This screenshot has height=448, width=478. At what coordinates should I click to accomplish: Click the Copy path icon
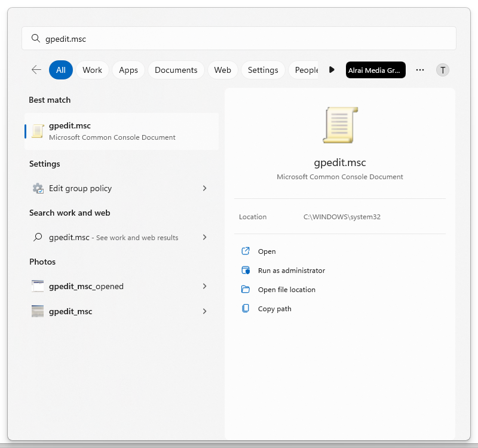click(x=245, y=309)
